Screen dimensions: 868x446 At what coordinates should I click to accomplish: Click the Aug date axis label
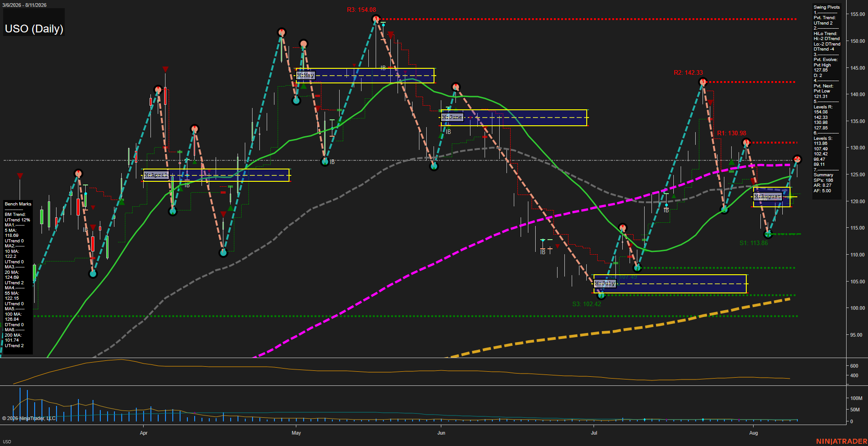pos(754,433)
